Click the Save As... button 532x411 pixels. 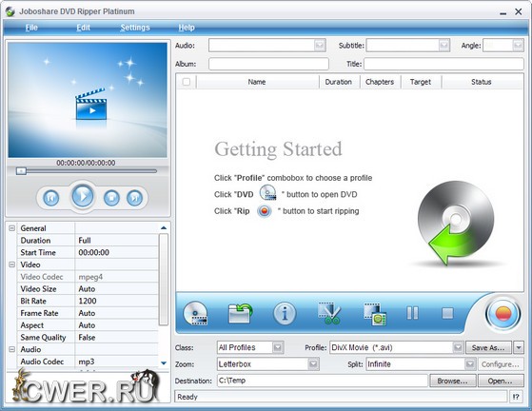pos(488,347)
